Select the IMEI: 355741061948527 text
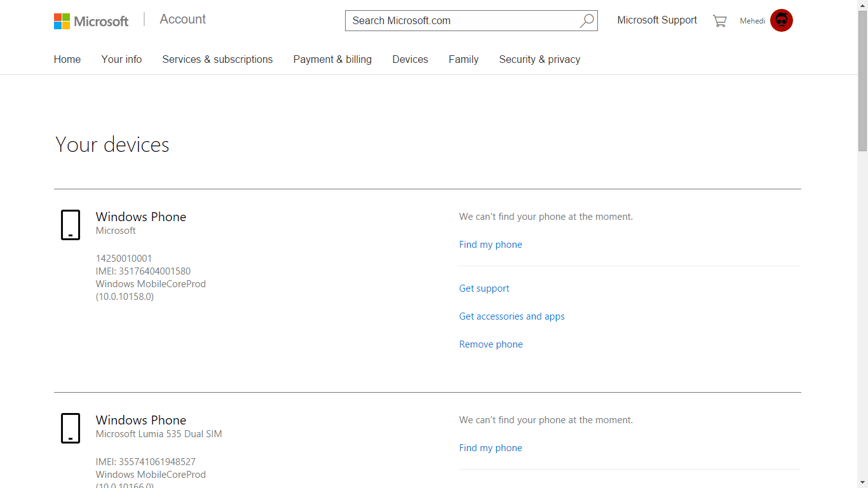868x488 pixels. pos(146,462)
